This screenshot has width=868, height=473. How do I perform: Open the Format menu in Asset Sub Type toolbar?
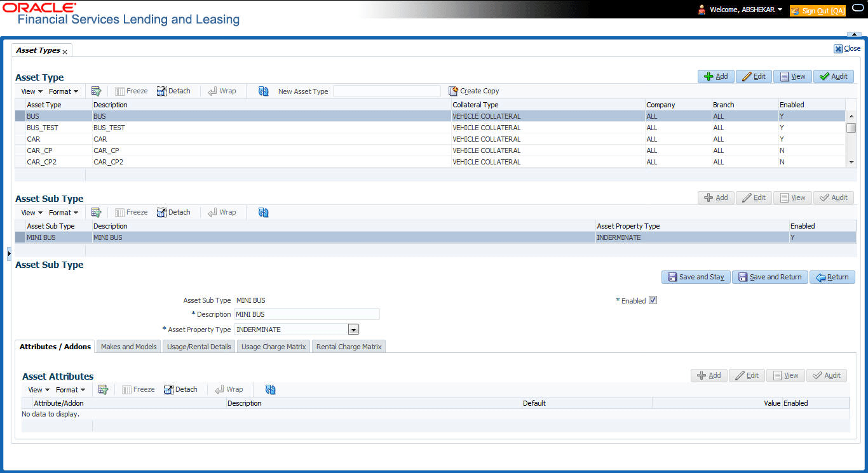click(x=64, y=212)
